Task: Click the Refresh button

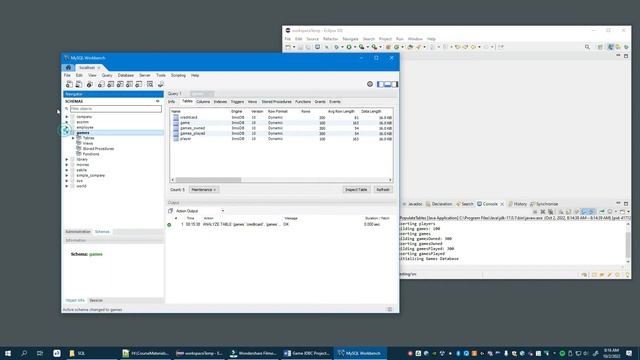Action: [x=383, y=190]
